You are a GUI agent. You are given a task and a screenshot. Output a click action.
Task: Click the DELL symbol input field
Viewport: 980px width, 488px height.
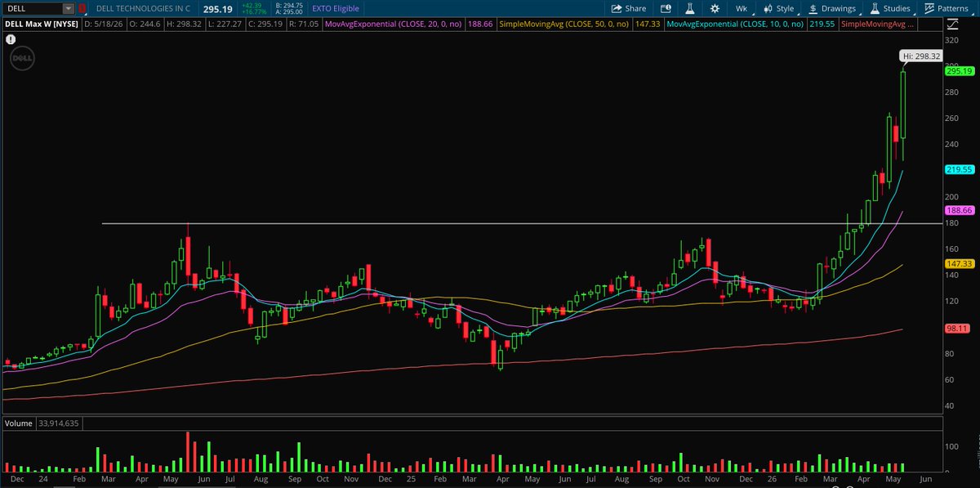tap(33, 8)
